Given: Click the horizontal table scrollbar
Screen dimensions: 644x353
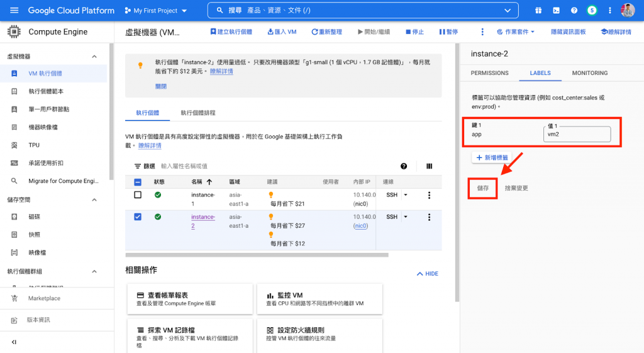Looking at the screenshot, I should (257, 255).
